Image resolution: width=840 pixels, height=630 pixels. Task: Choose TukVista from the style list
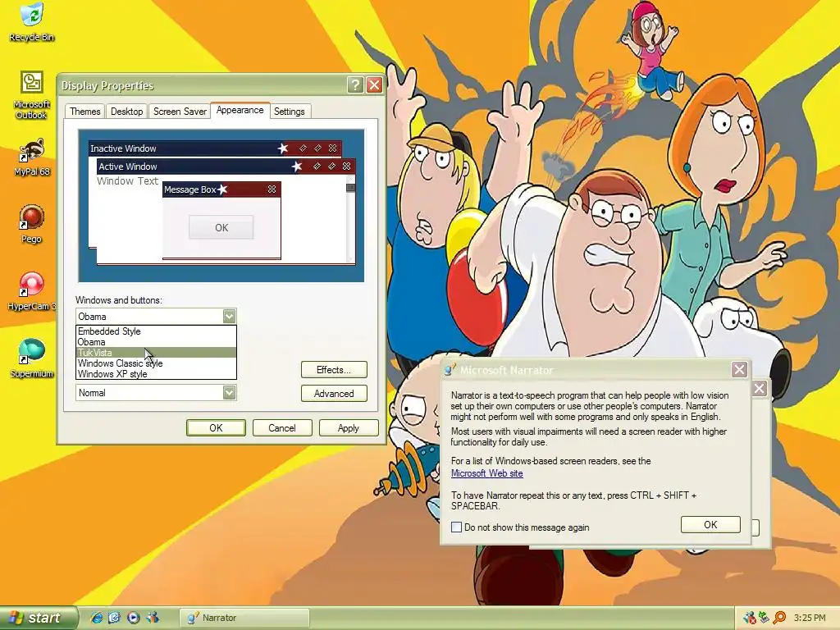(156, 353)
